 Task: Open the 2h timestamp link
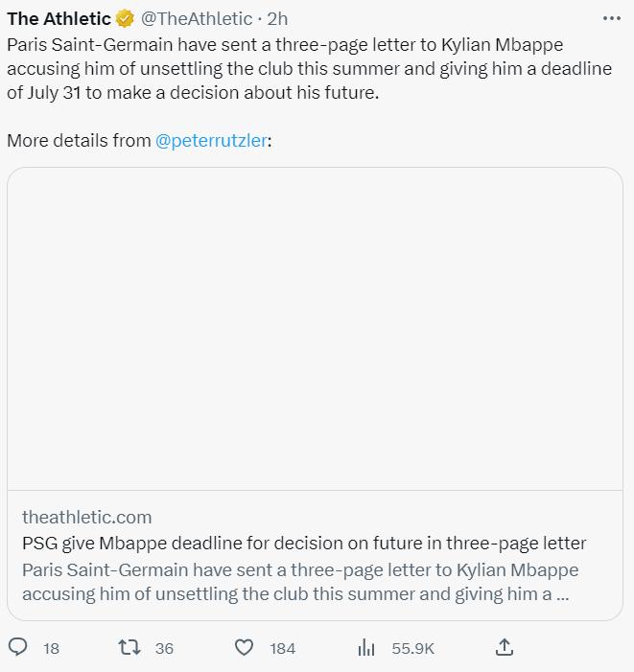(277, 18)
